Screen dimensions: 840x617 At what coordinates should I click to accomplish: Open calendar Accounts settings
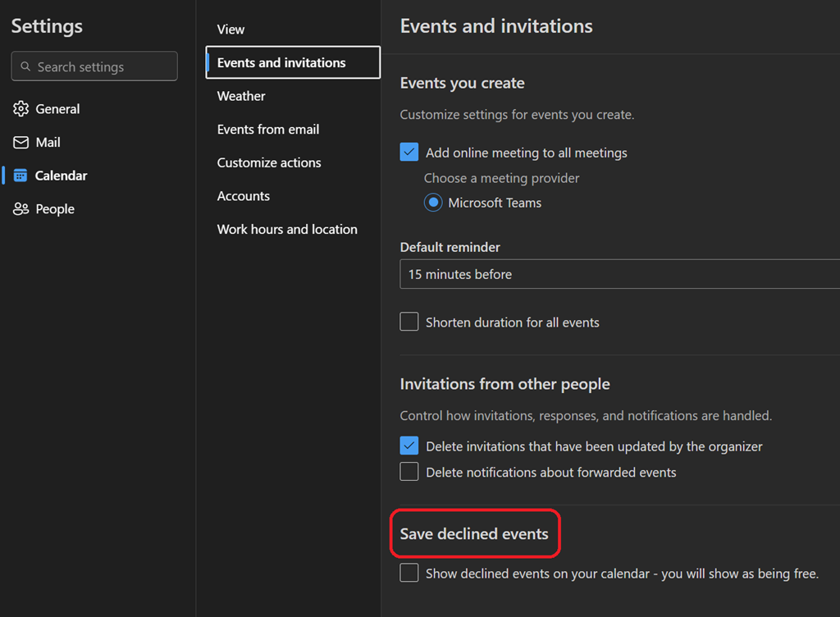point(244,196)
